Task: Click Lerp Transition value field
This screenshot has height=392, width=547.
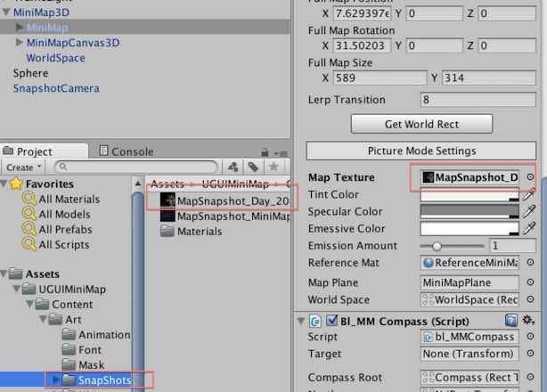Action: 478,100
